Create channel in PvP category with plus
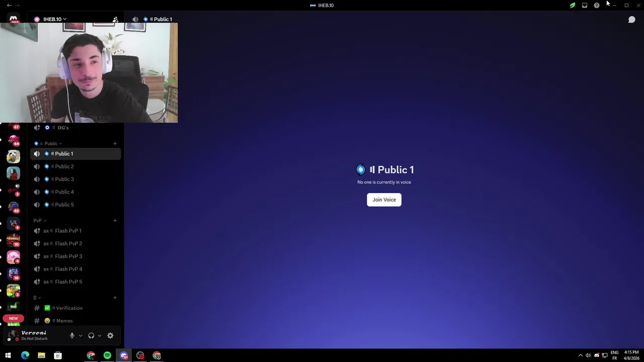This screenshot has height=362, width=644. click(x=115, y=220)
